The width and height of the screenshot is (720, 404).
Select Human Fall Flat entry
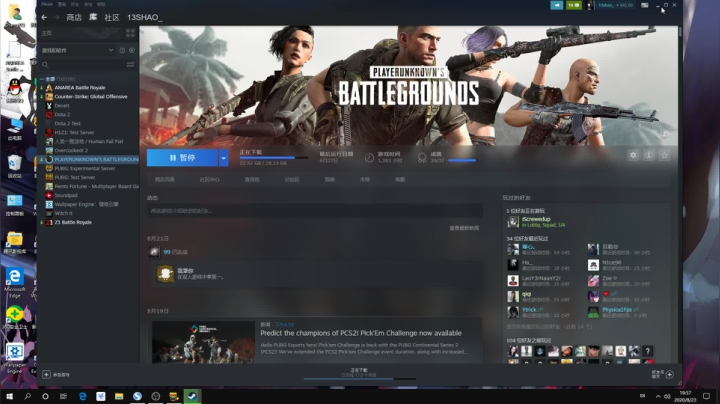[x=89, y=141]
